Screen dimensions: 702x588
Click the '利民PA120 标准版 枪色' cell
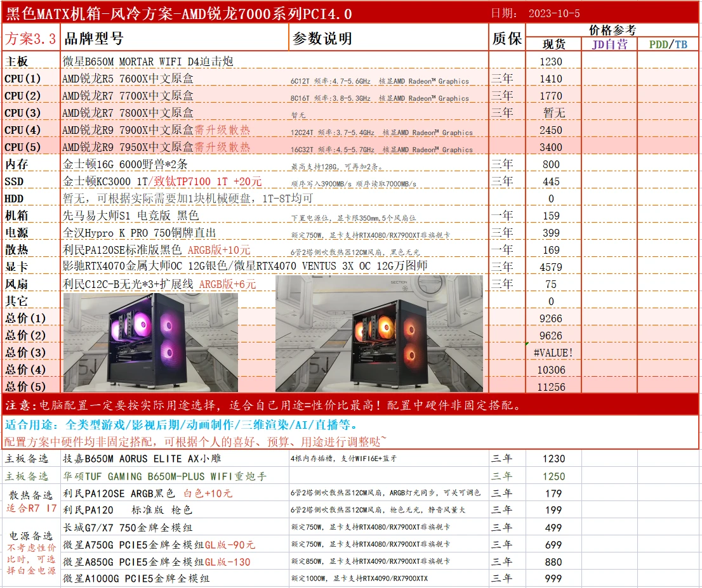click(x=128, y=510)
